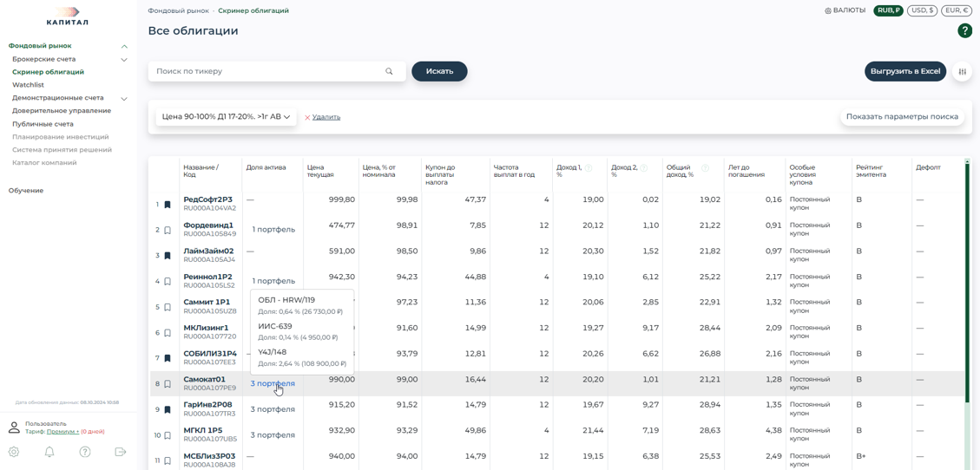
Task: Toggle bookmark for Фордевинд1 row
Action: tap(168, 230)
